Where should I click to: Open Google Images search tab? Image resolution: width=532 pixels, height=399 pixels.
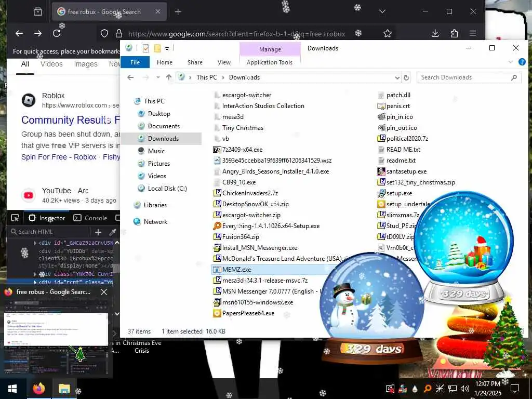click(x=86, y=64)
